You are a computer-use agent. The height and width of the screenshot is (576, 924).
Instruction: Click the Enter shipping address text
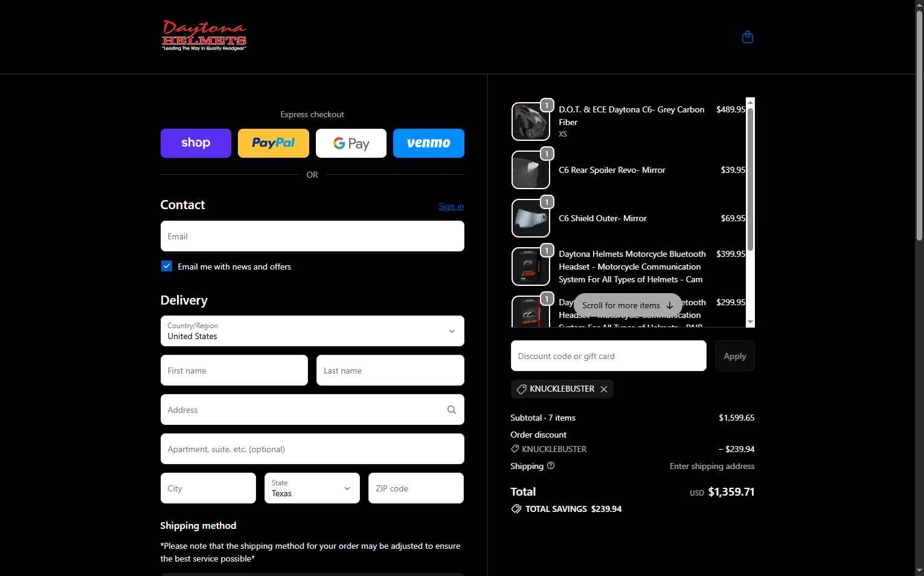coord(712,466)
